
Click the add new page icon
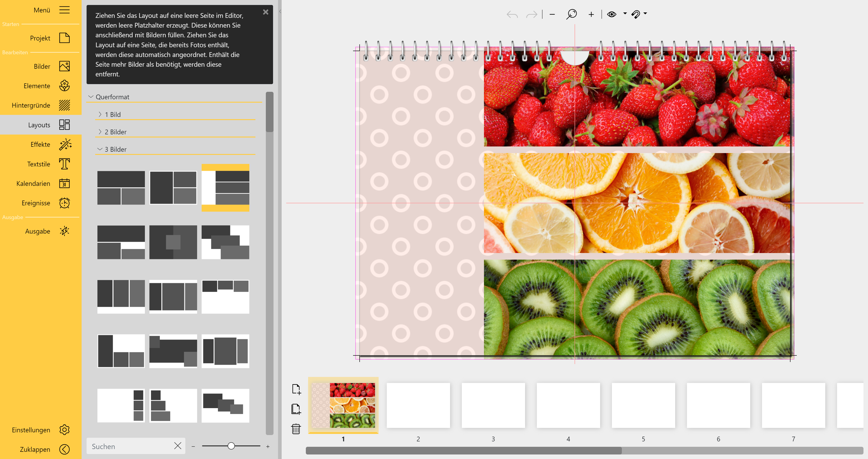(x=296, y=389)
